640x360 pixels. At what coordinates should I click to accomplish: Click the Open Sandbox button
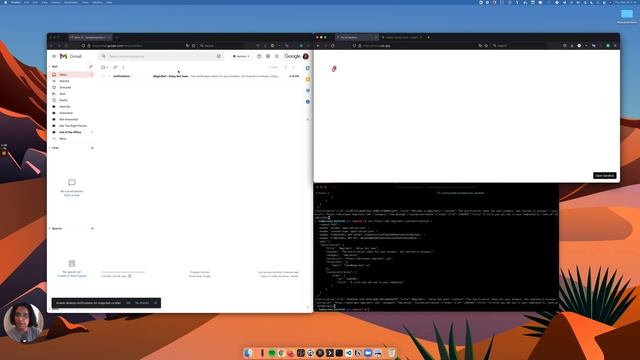point(604,176)
